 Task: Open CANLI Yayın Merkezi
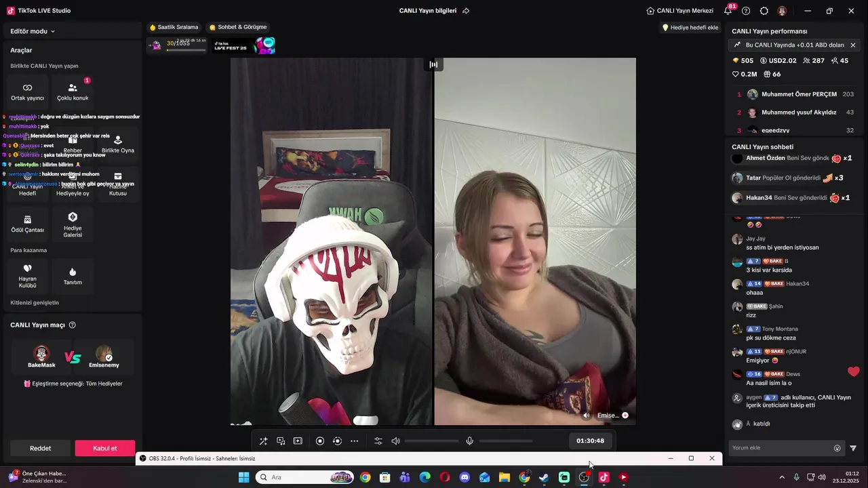tap(680, 11)
